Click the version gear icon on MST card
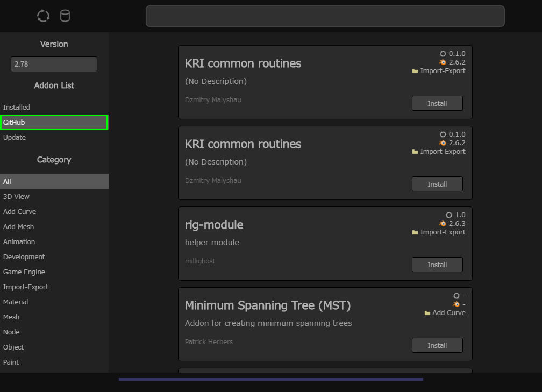This screenshot has height=392, width=542. (457, 296)
